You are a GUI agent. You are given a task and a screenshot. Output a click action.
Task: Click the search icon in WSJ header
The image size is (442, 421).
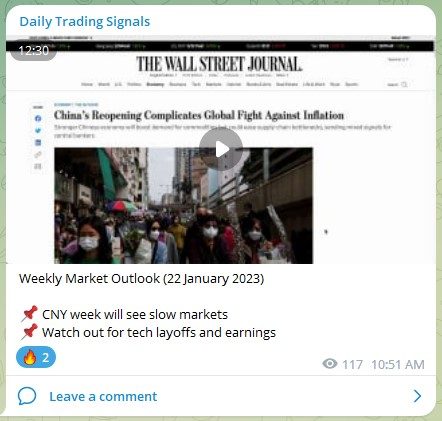(404, 84)
